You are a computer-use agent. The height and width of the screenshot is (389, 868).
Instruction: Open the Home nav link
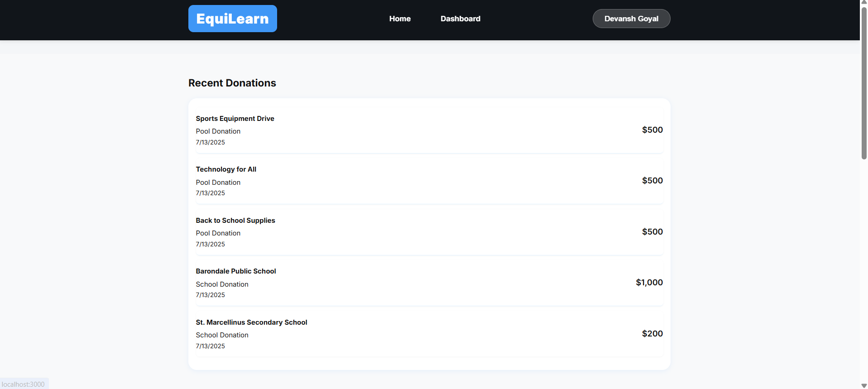click(x=400, y=19)
